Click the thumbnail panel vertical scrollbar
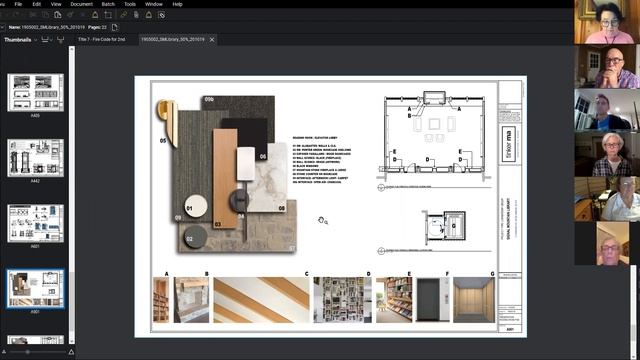Viewport: 640px width, 360px height. pyautogui.click(x=72, y=195)
